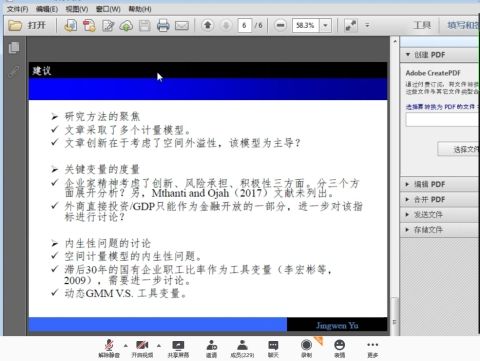Screen dimensions: 480x361
Task: Go to previous page with up arrow
Action: tap(208, 25)
